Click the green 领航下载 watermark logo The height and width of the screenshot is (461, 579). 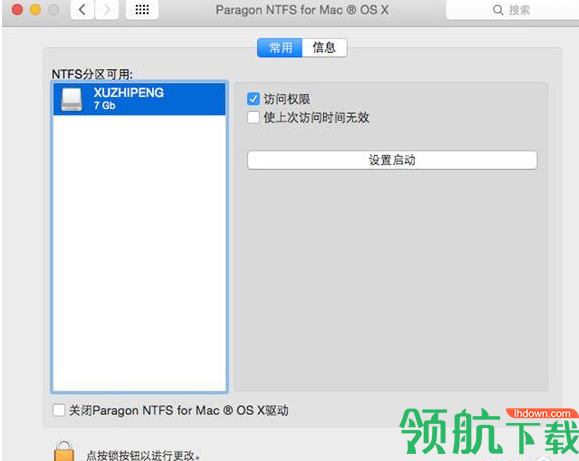pos(489,432)
